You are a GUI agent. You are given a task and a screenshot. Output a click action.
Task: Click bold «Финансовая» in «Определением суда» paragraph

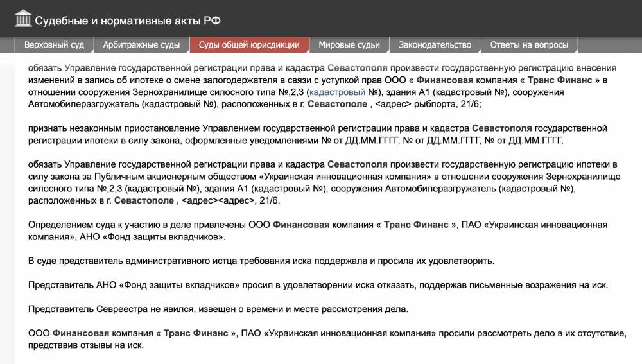[x=301, y=225]
